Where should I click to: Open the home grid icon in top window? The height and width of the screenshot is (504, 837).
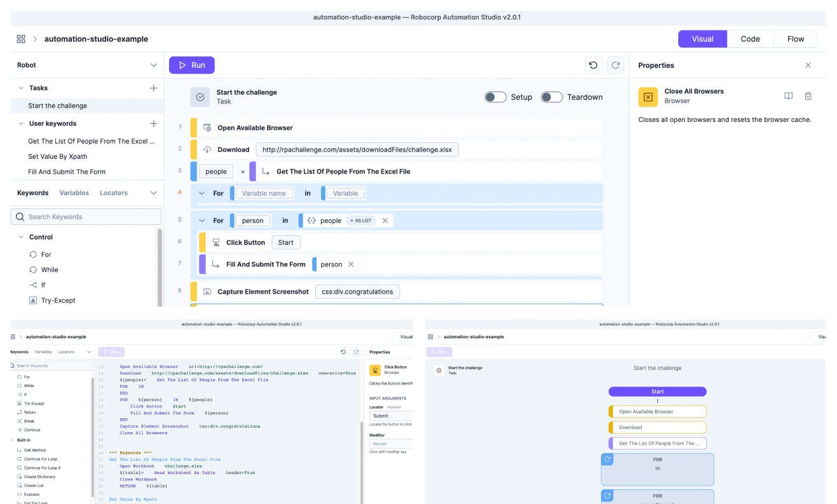pyautogui.click(x=21, y=39)
